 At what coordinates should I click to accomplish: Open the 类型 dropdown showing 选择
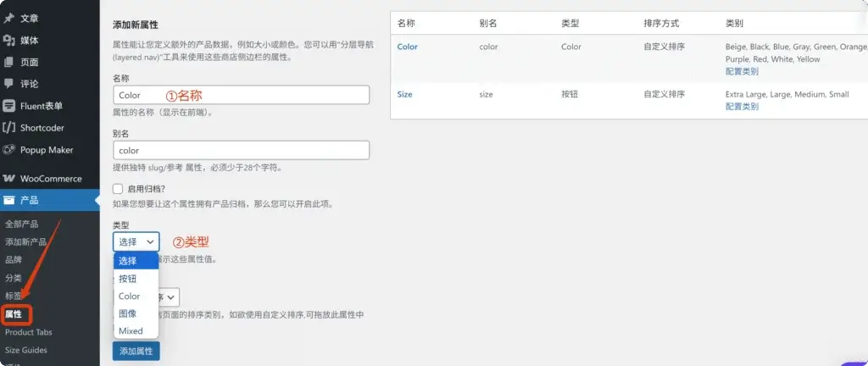[x=136, y=241]
